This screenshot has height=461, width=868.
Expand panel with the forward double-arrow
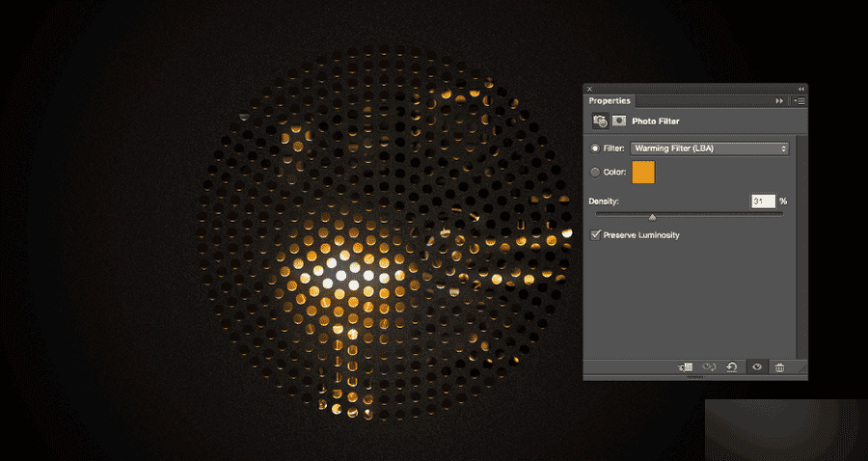coord(779,100)
